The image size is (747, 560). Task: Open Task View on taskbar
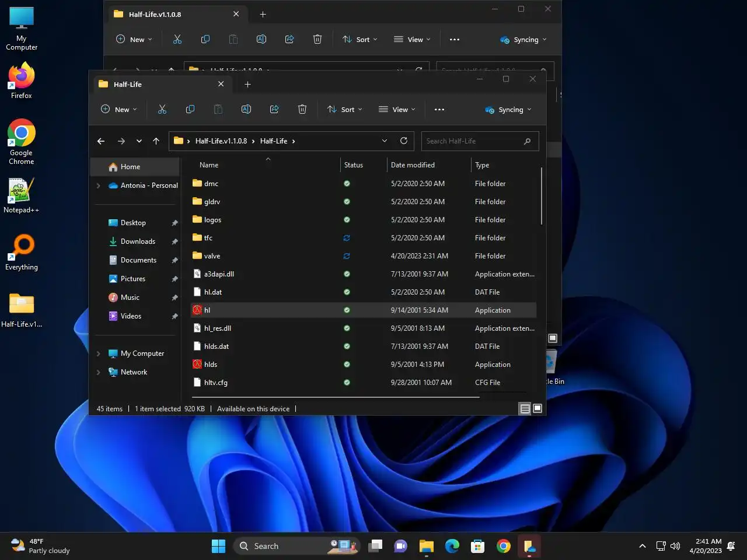(375, 546)
